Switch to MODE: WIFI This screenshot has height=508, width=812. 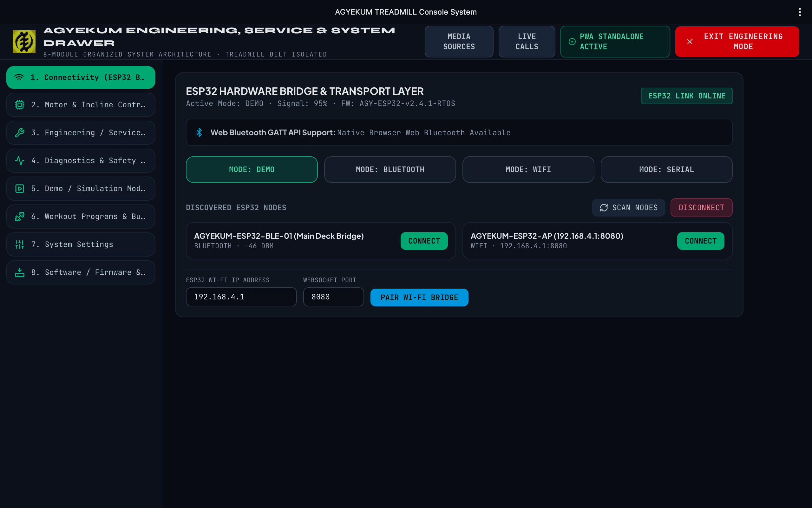tap(528, 169)
